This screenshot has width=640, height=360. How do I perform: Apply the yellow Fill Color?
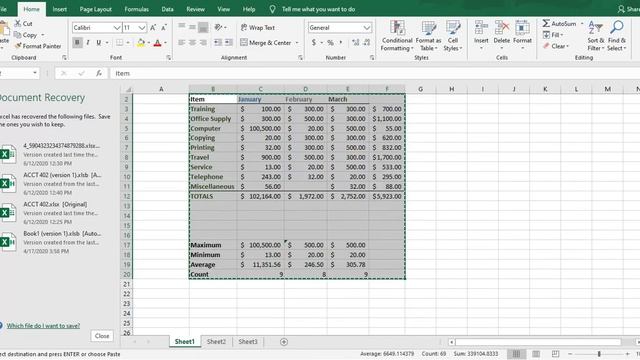(141, 42)
